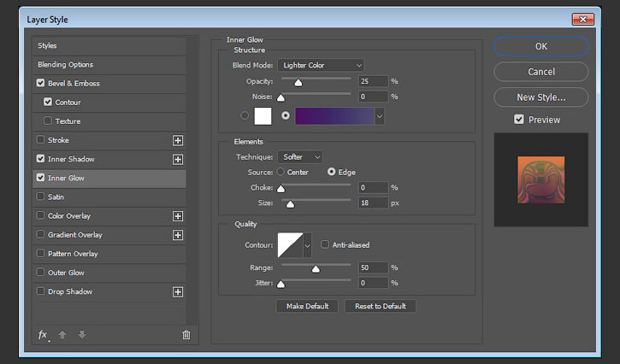
Task: Click the Cancel button
Action: (x=541, y=72)
